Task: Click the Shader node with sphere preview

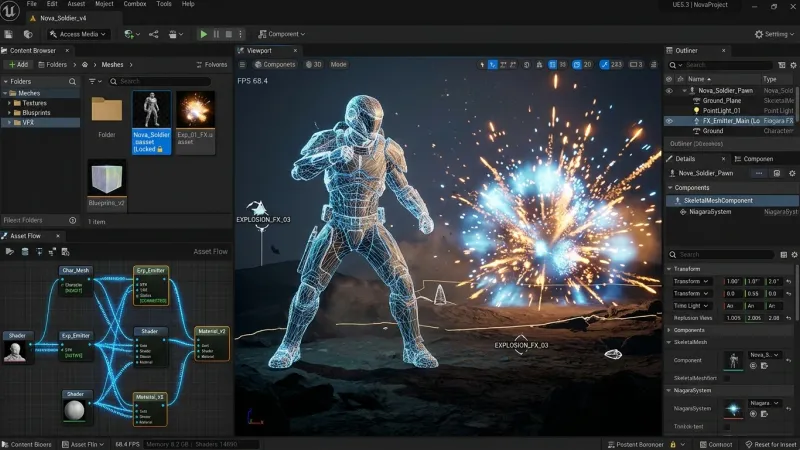Action: tap(76, 407)
